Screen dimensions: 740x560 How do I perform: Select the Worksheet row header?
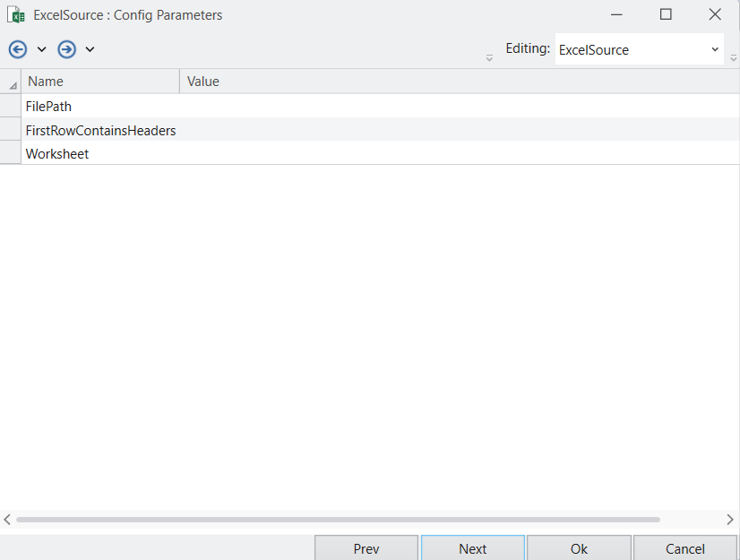[x=11, y=153]
